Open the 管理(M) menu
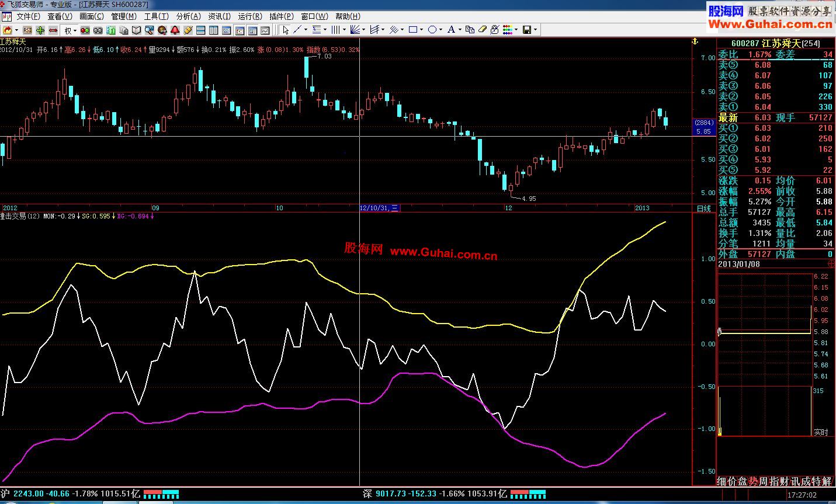 [x=124, y=16]
